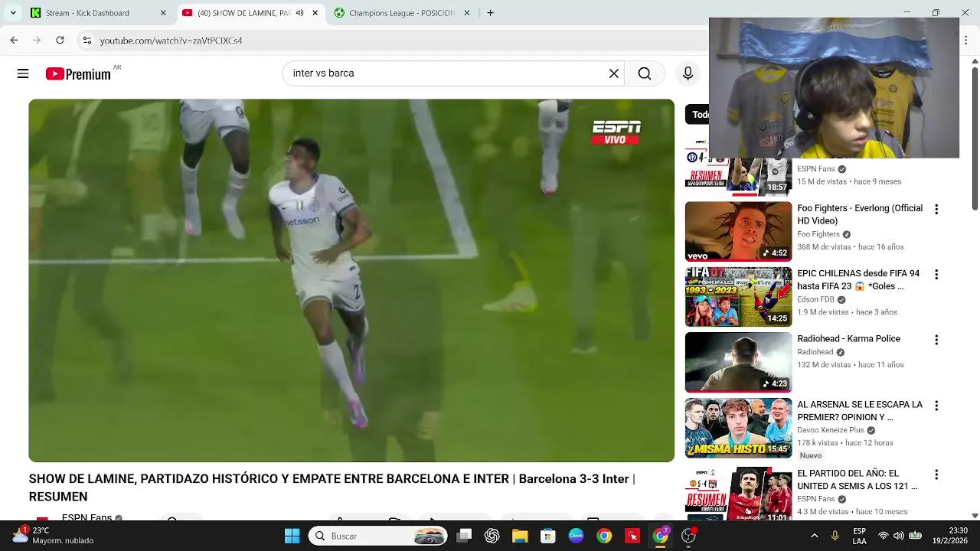This screenshot has width=980, height=551.
Task: Open EL PARTIDO DEL AÑO video thumbnail
Action: coord(738,494)
